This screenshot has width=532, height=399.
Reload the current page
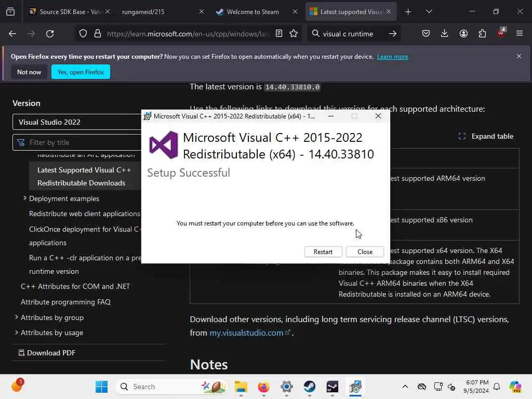click(50, 34)
